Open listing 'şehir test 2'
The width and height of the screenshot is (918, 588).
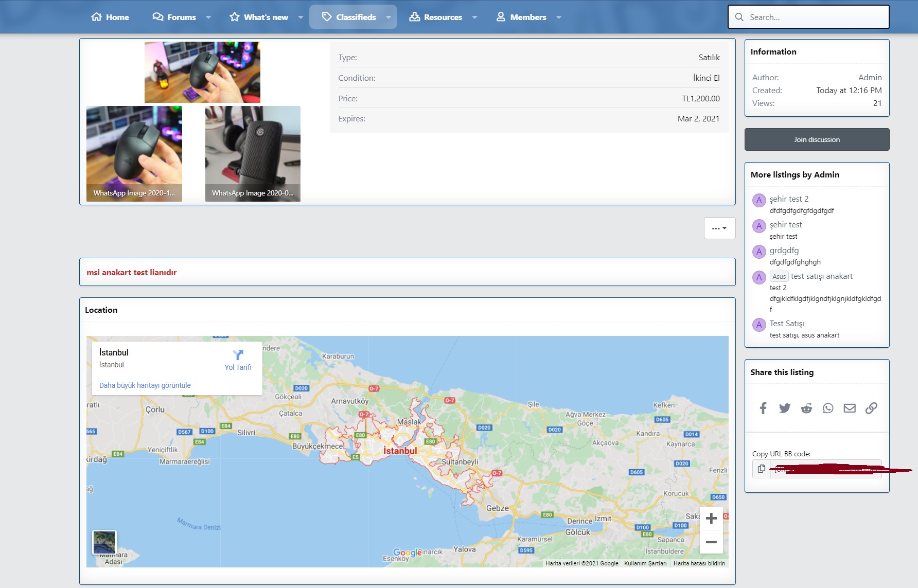click(789, 199)
